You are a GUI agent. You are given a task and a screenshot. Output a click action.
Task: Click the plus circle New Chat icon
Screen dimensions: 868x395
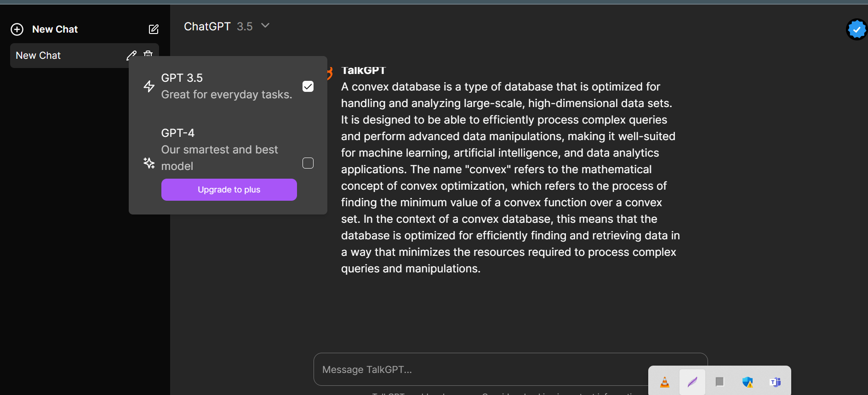(x=17, y=29)
